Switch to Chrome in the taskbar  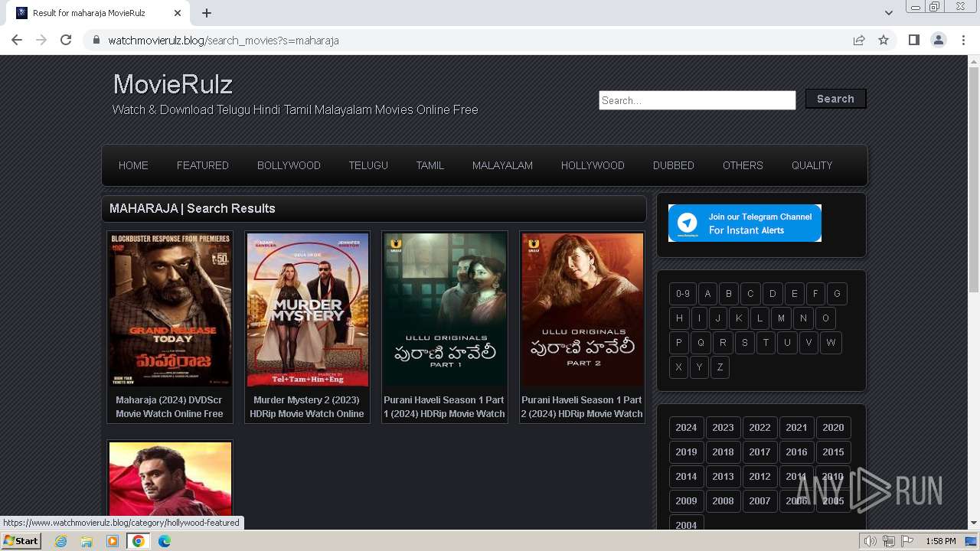(139, 541)
